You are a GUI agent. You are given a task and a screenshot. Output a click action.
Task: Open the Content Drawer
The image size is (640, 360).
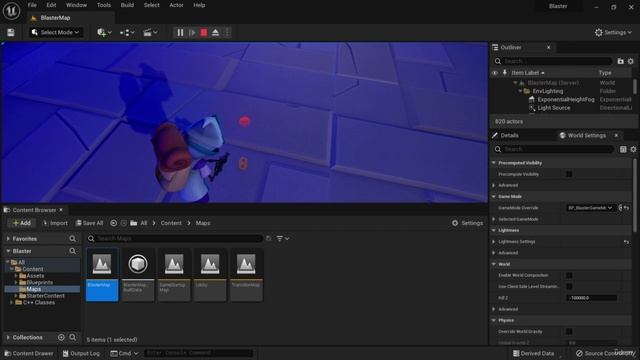pos(29,353)
